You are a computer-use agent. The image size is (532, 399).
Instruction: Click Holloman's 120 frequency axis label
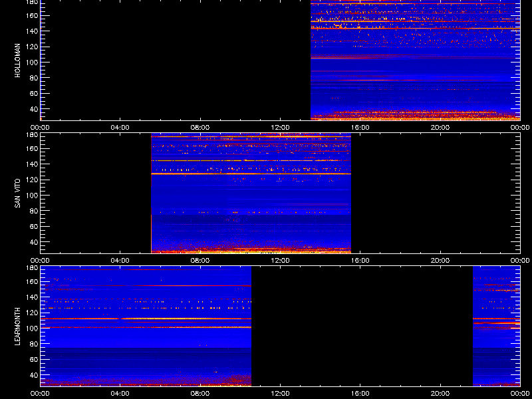coord(32,47)
